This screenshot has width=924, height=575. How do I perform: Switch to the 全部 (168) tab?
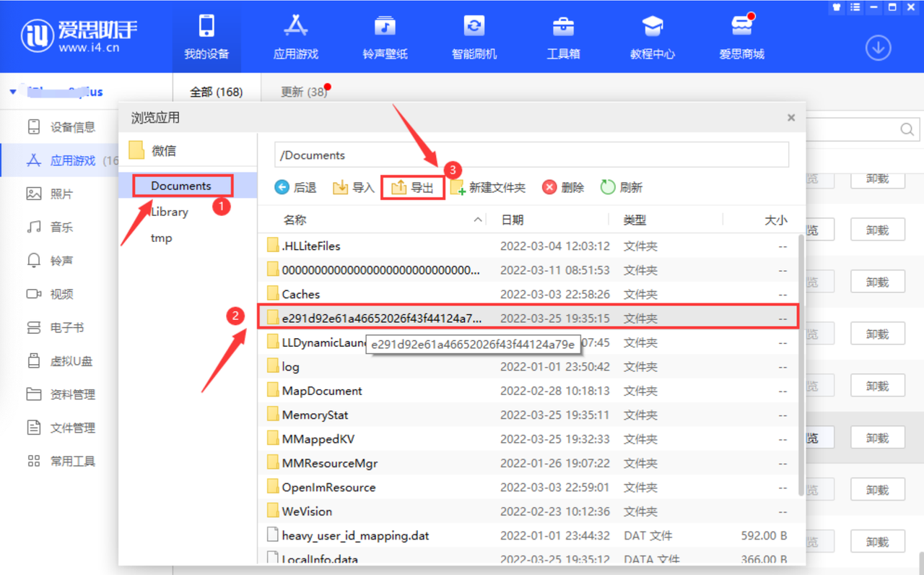[216, 92]
